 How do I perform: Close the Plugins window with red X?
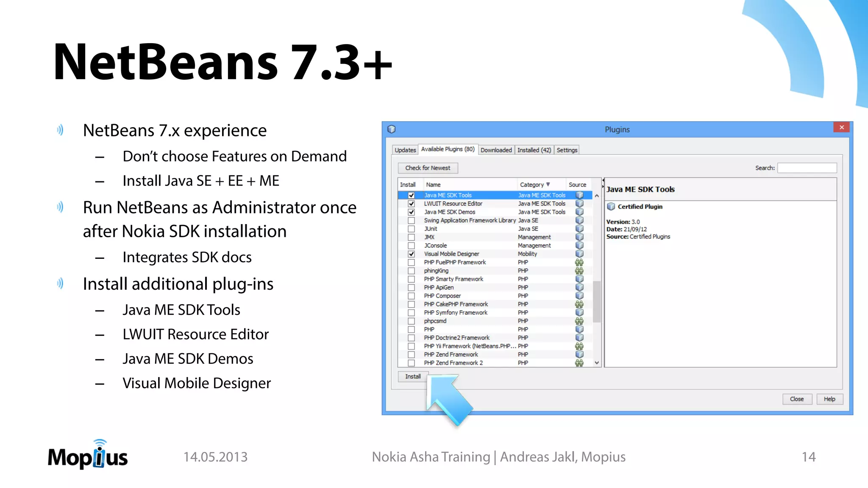tap(841, 128)
